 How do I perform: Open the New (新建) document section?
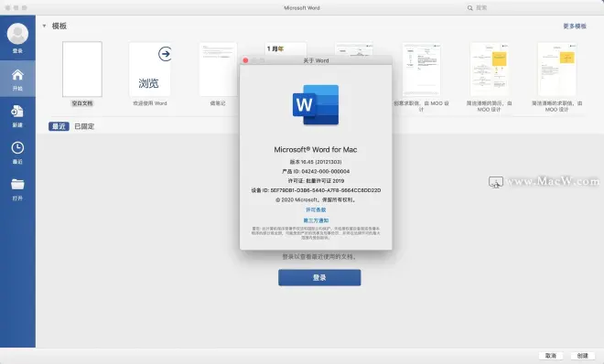pos(17,116)
